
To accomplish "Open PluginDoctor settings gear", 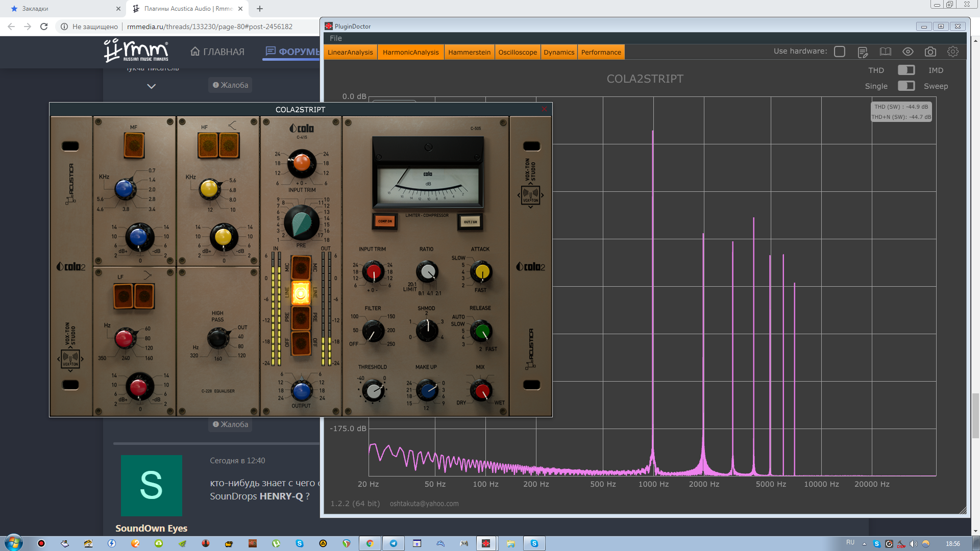I will pos(953,52).
